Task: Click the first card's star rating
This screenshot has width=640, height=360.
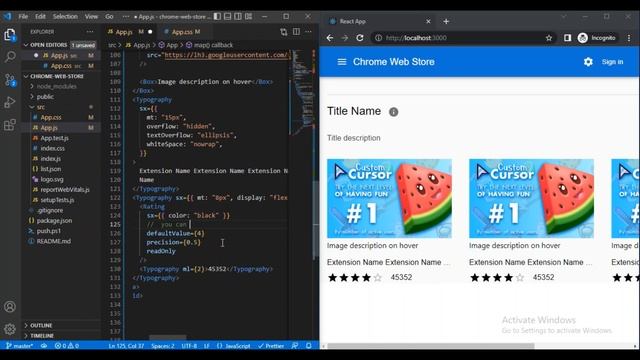Action: tap(355, 278)
